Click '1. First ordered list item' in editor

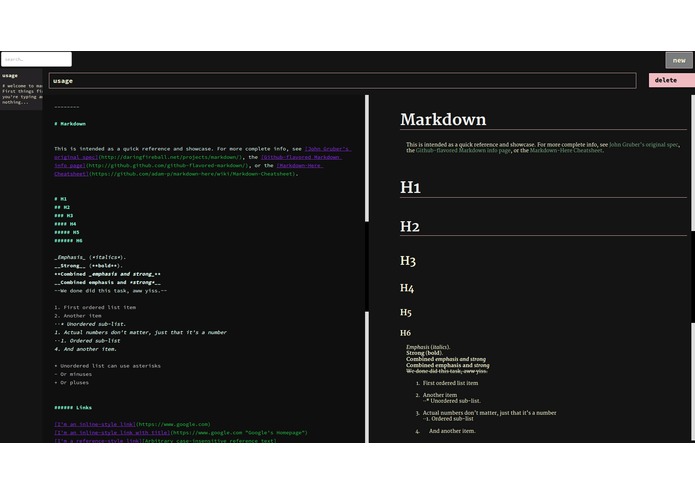click(95, 307)
